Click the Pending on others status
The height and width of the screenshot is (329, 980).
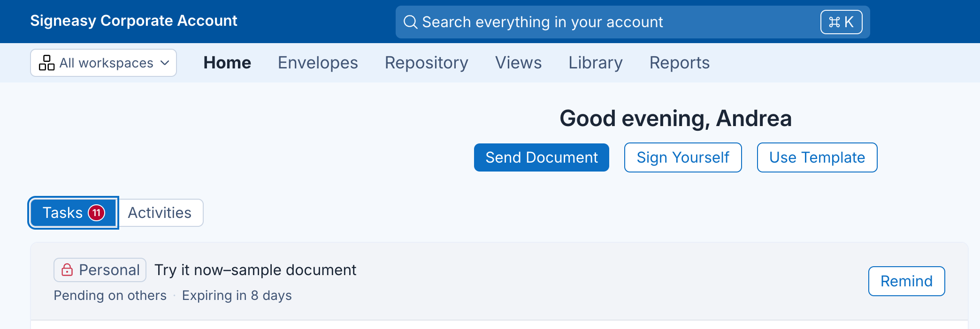[x=110, y=295]
